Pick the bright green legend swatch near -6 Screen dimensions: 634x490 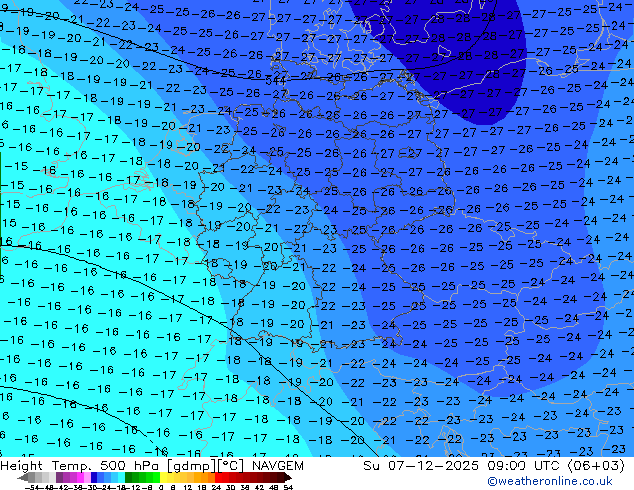pos(156,477)
